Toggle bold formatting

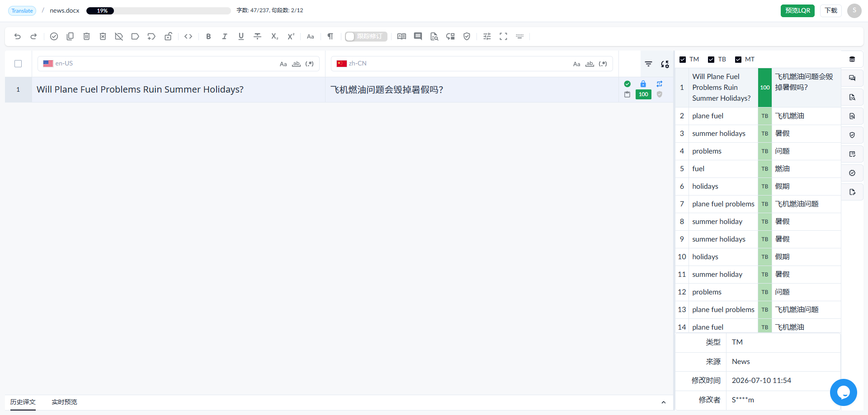[208, 37]
